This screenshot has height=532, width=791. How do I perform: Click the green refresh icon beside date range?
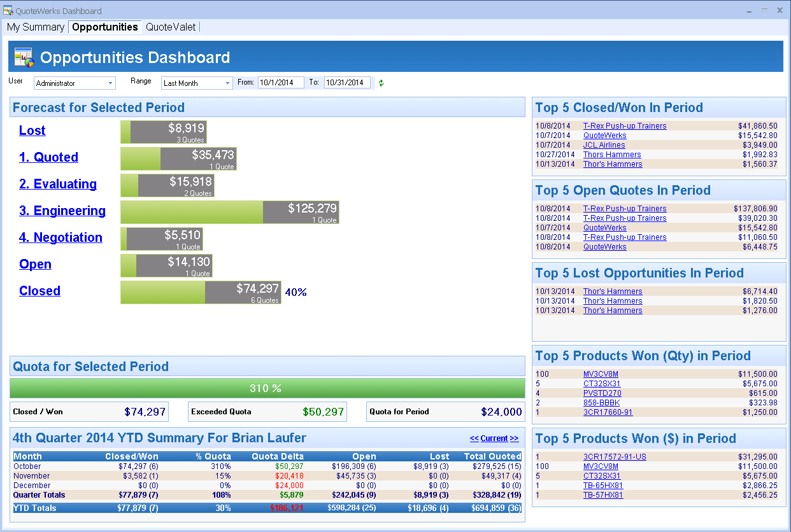381,83
